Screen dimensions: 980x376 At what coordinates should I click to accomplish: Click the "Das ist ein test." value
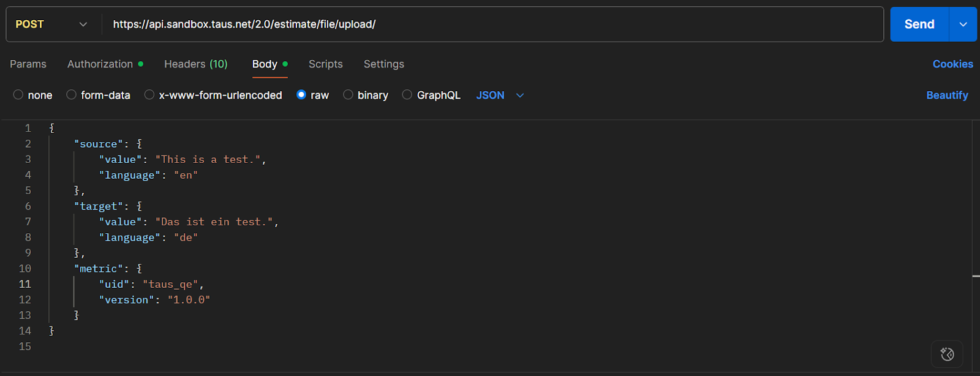[214, 222]
